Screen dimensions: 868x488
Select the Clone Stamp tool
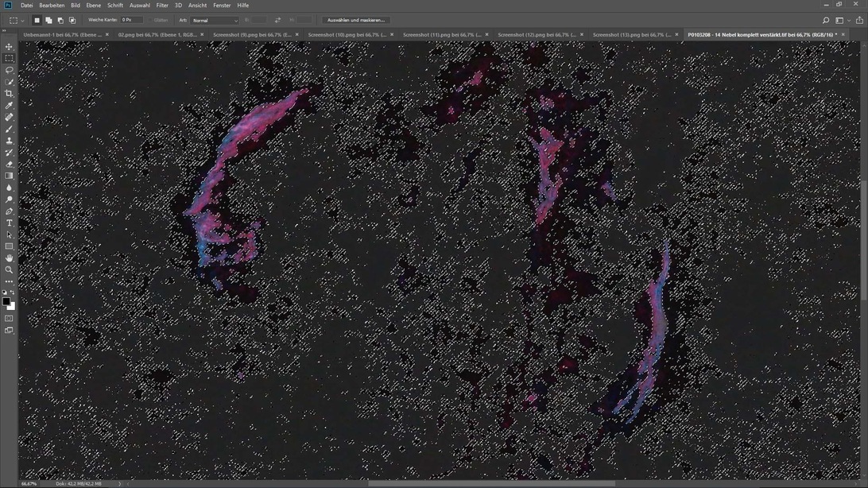tap(9, 141)
